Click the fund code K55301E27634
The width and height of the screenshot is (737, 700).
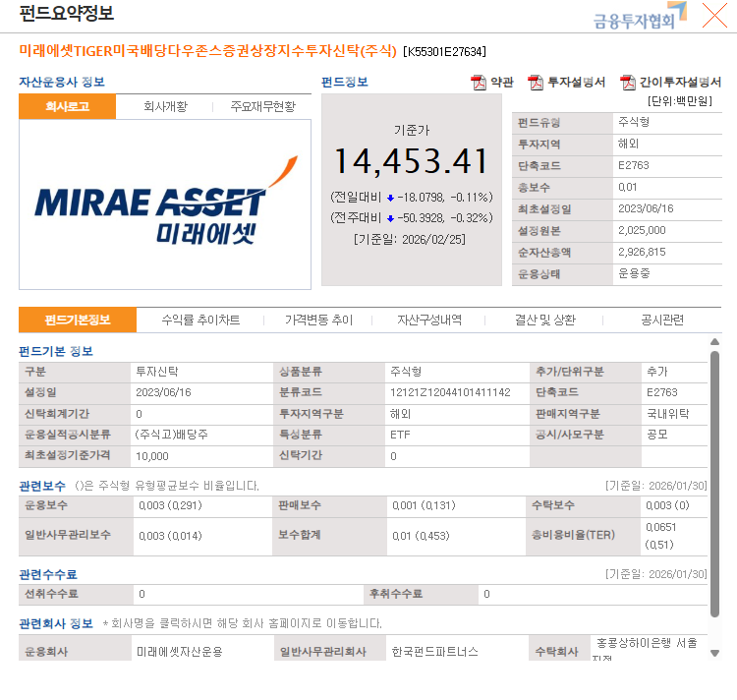444,52
